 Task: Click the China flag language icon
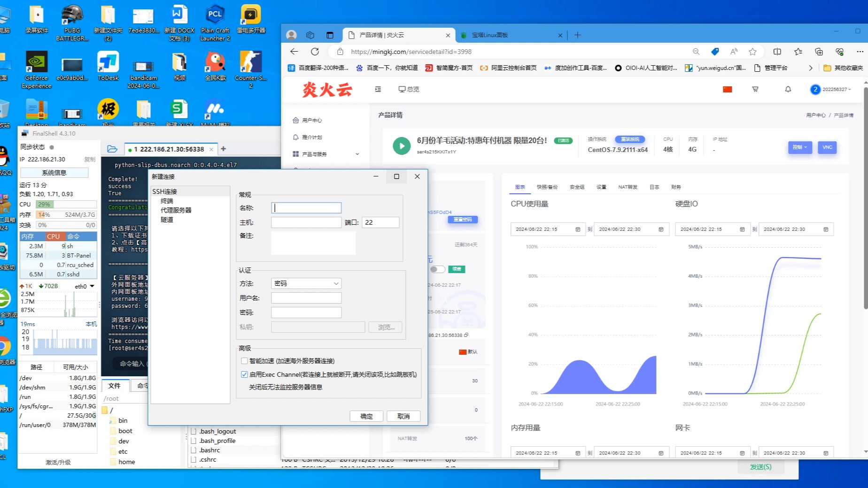[x=727, y=89]
